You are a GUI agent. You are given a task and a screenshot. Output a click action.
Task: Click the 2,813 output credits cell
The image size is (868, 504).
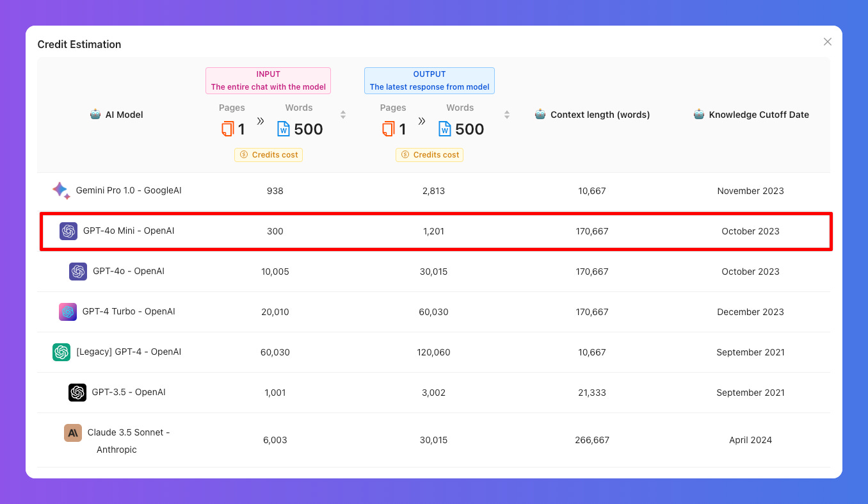(433, 191)
